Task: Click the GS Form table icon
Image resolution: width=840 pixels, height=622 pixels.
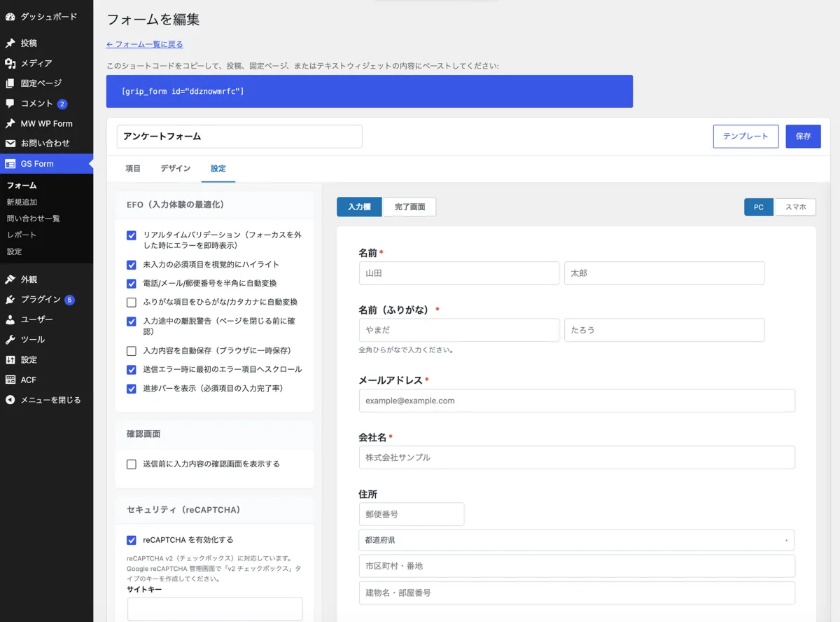Action: pyautogui.click(x=10, y=163)
